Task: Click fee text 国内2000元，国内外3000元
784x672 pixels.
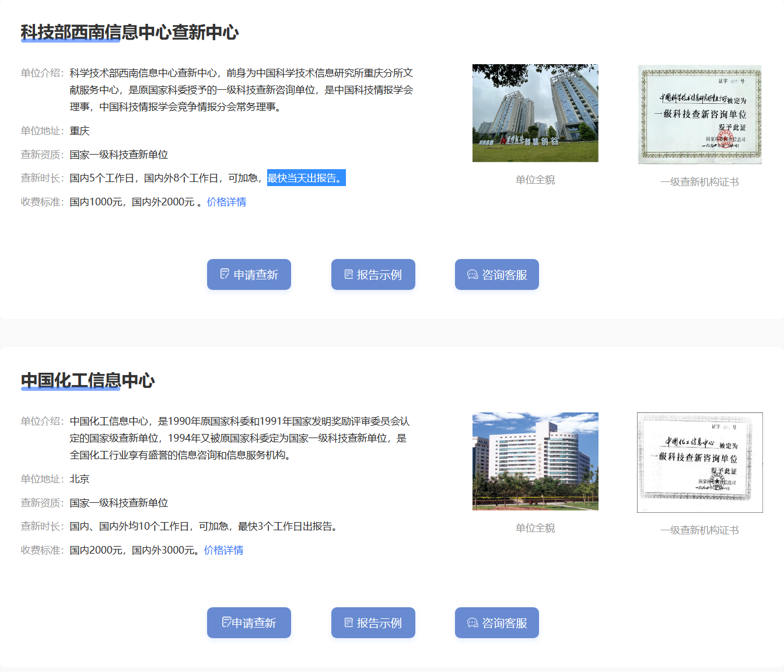Action: point(132,550)
